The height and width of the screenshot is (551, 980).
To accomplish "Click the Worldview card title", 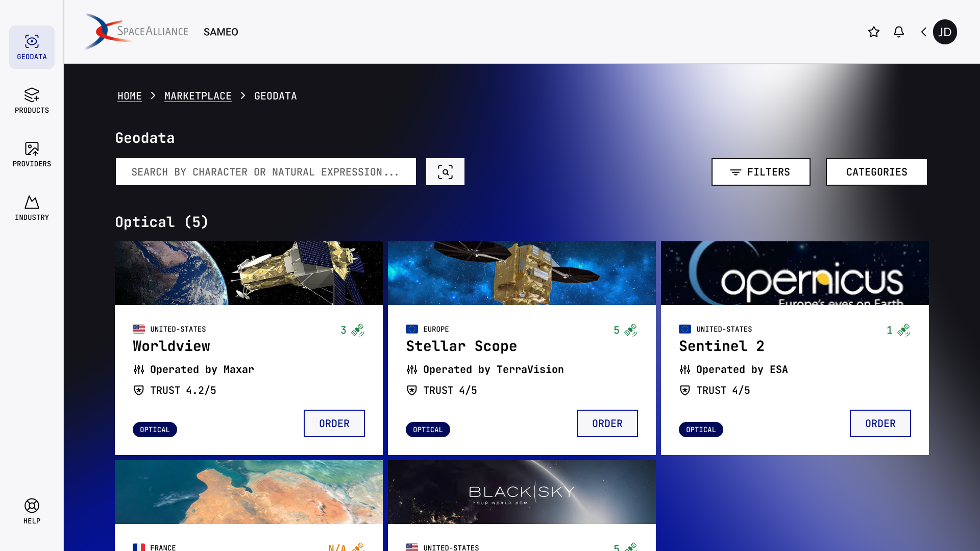I will (171, 346).
